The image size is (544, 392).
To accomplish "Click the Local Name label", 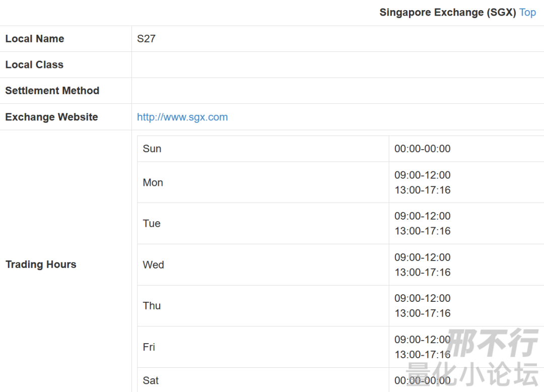I will [35, 39].
